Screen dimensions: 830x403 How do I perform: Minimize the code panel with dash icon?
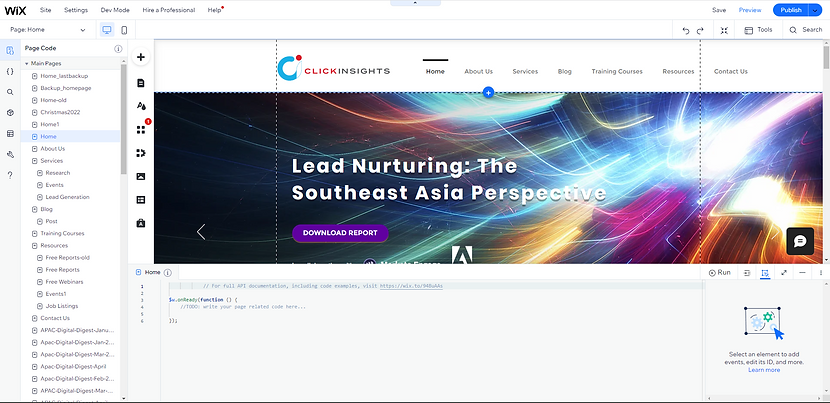coord(802,273)
